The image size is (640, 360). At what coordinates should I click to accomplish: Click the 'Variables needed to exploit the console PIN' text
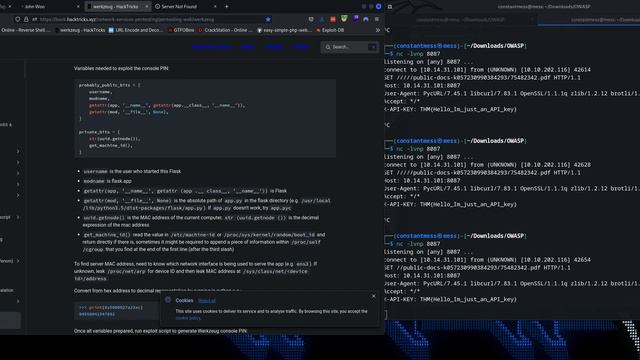[121, 69]
